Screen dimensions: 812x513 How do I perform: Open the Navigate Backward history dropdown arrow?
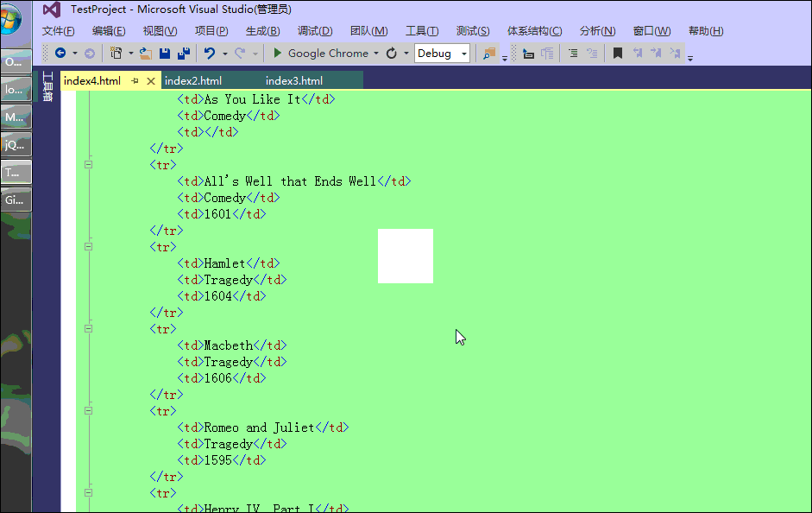coord(75,54)
